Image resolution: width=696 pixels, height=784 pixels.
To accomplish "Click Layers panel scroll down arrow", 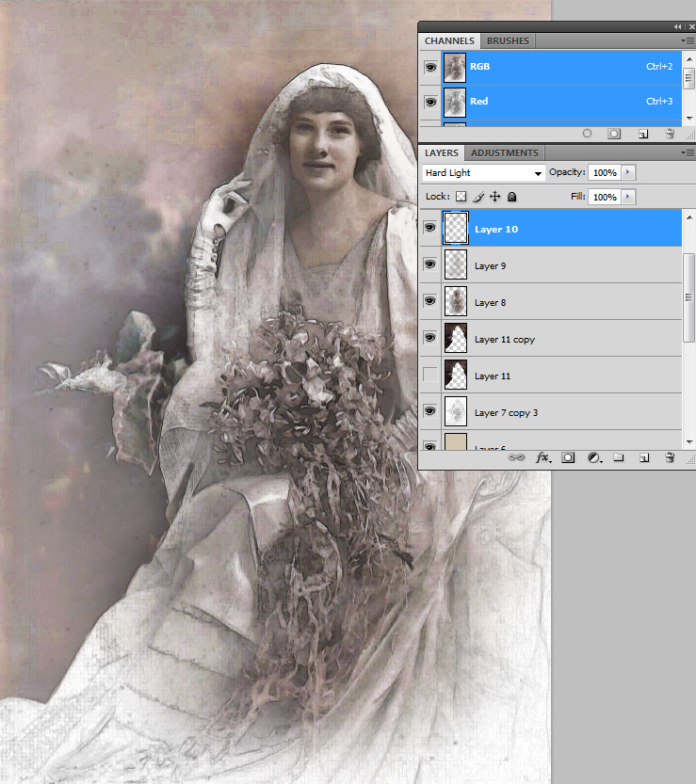I will [x=689, y=442].
